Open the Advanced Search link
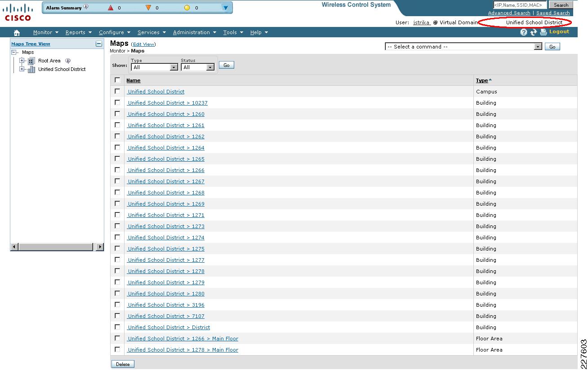The width and height of the screenshot is (588, 370). click(x=509, y=13)
